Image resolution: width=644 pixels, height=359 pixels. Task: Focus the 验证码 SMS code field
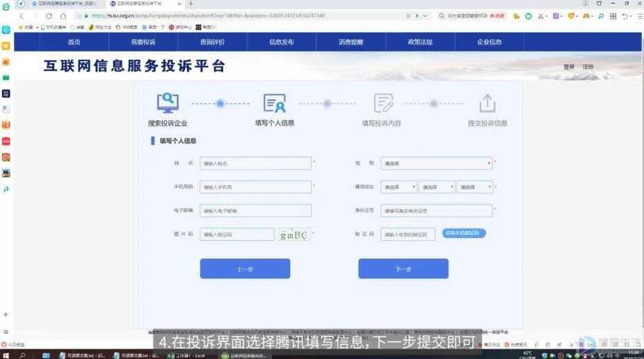pyautogui.click(x=408, y=234)
